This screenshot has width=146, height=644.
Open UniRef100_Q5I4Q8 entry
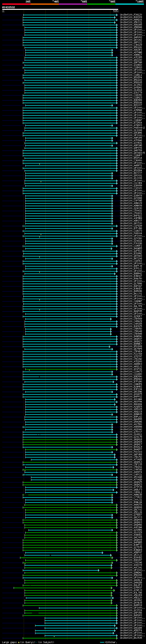[131, 477]
